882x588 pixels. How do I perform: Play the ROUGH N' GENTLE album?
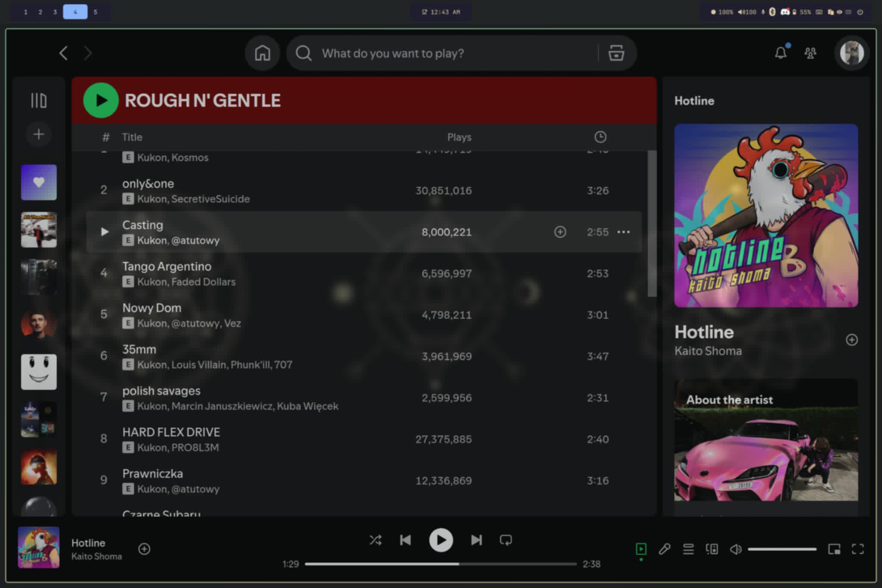tap(101, 100)
